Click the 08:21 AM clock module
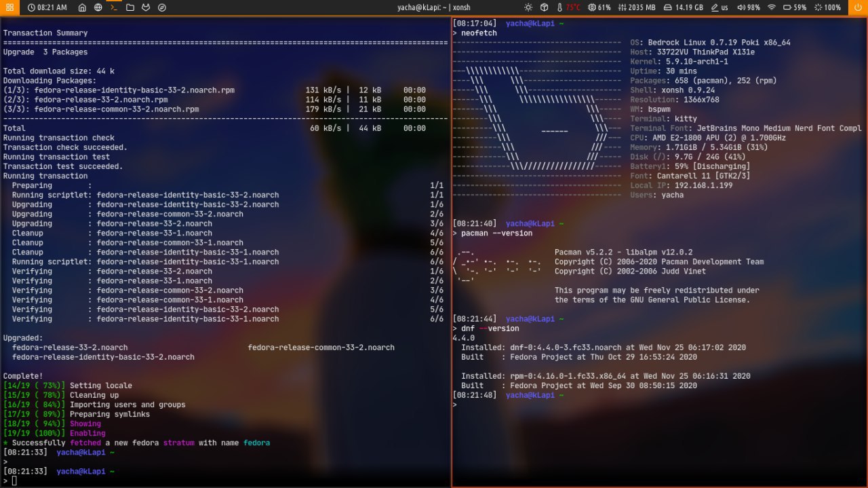The image size is (868, 488). [x=47, y=7]
